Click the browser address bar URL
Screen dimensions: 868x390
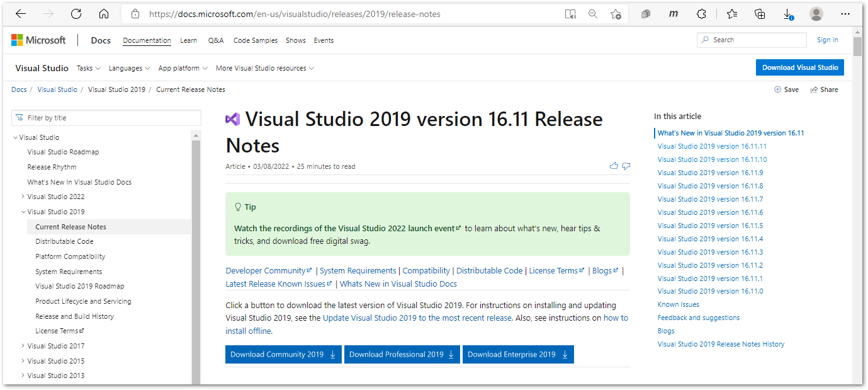(295, 14)
